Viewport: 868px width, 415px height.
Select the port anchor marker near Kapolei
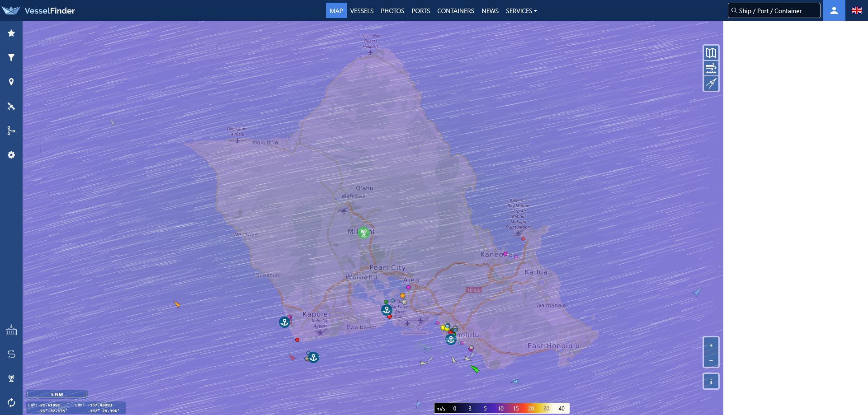[284, 322]
